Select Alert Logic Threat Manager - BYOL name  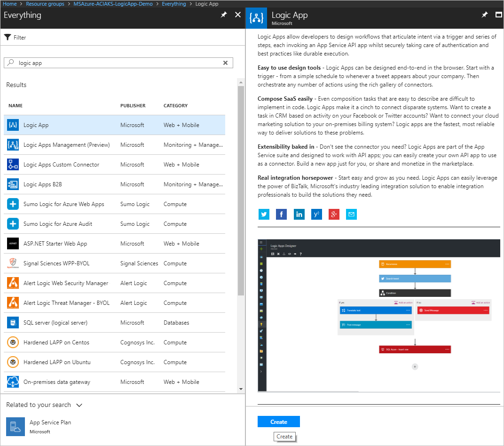point(66,303)
